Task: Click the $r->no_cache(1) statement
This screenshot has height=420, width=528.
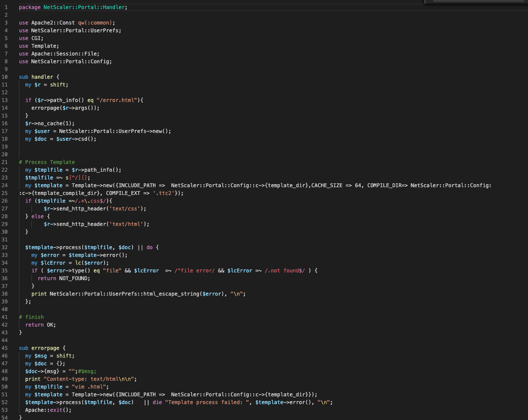Action: [50, 124]
